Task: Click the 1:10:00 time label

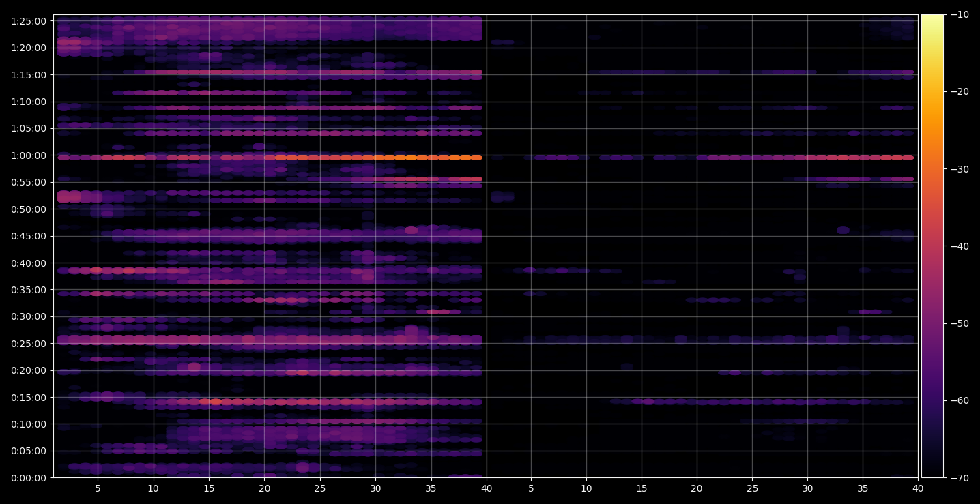Action: (x=29, y=102)
